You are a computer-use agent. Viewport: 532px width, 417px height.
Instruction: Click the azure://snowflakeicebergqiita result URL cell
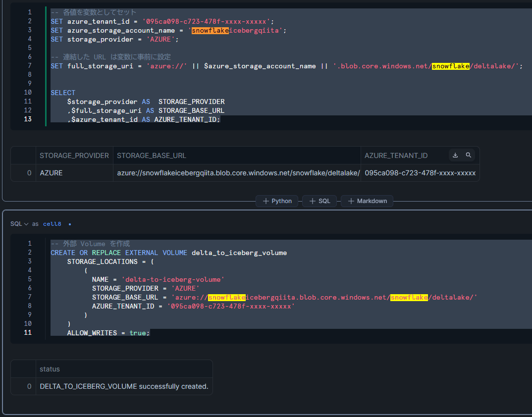(x=237, y=173)
